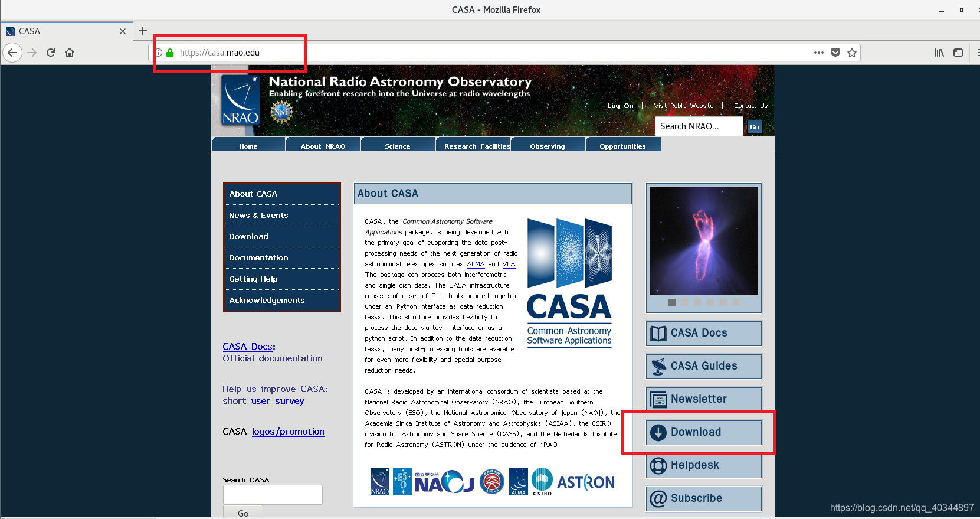This screenshot has width=980, height=519.
Task: Open the Contact Us link
Action: coord(750,106)
